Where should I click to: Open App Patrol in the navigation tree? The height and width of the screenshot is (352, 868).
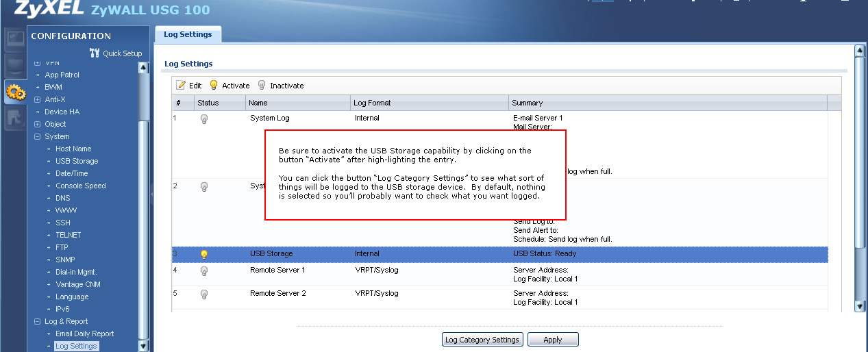62,75
